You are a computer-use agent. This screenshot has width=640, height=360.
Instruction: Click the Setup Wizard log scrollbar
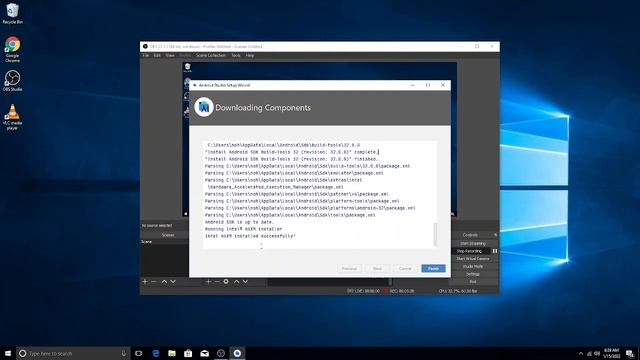(x=435, y=234)
